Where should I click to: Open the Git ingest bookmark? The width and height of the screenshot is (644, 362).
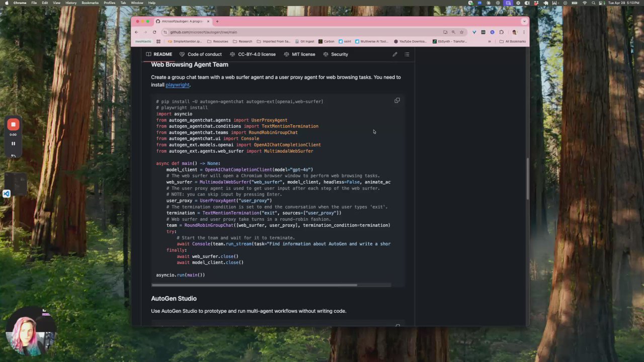point(304,42)
